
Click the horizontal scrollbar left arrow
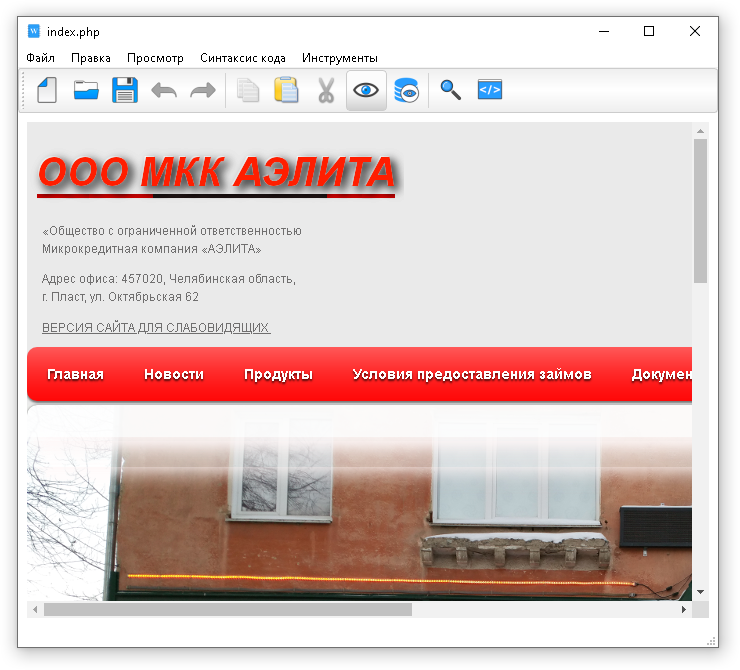tap(35, 610)
